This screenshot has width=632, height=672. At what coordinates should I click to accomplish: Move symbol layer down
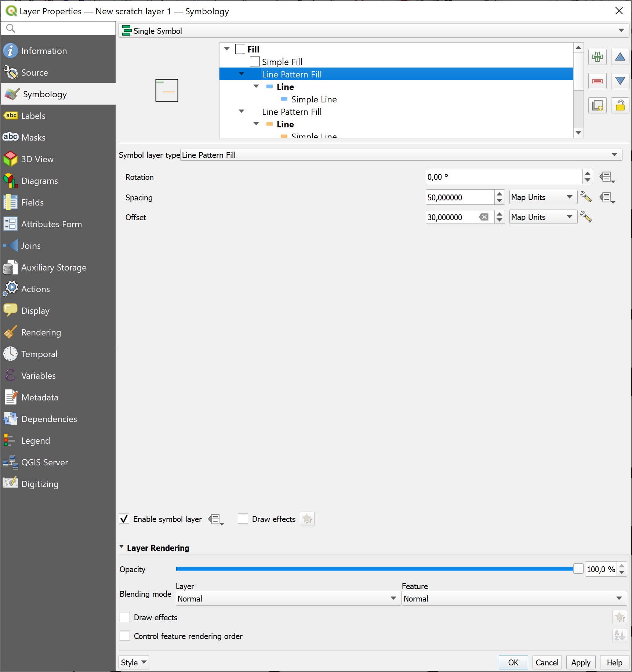click(620, 81)
